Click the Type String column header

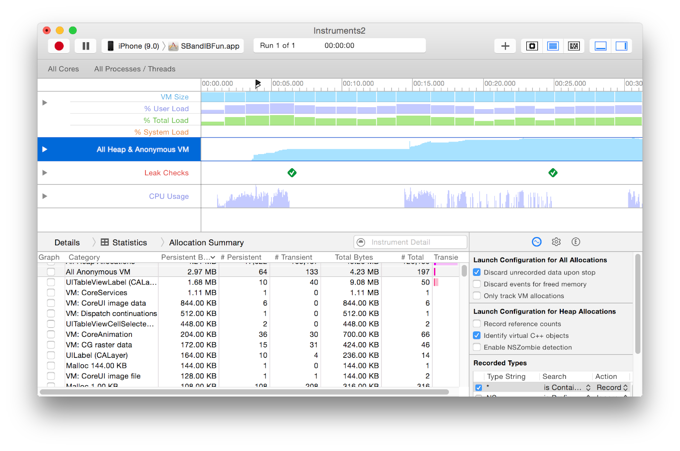coord(506,376)
